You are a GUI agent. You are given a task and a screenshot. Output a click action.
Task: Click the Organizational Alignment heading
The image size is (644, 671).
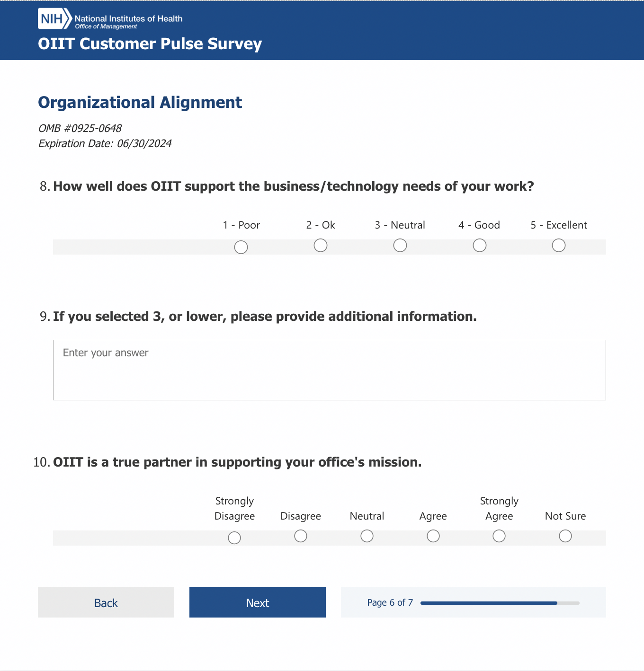(140, 102)
